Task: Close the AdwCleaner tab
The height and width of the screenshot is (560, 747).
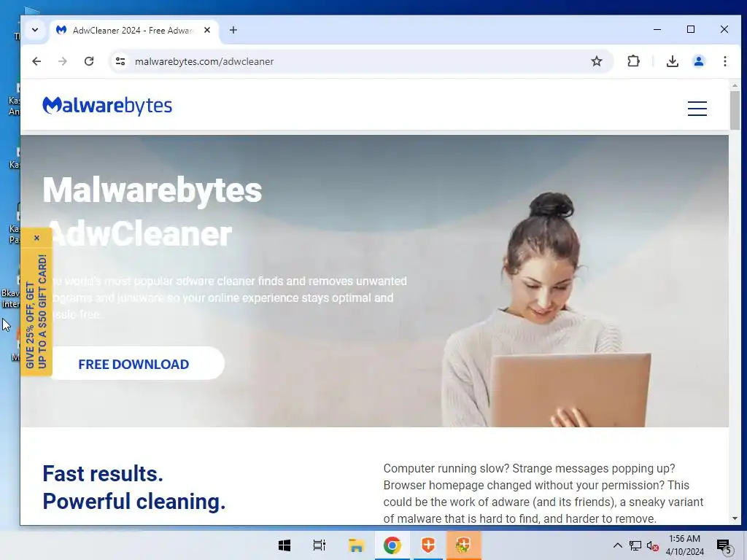Action: [x=207, y=30]
